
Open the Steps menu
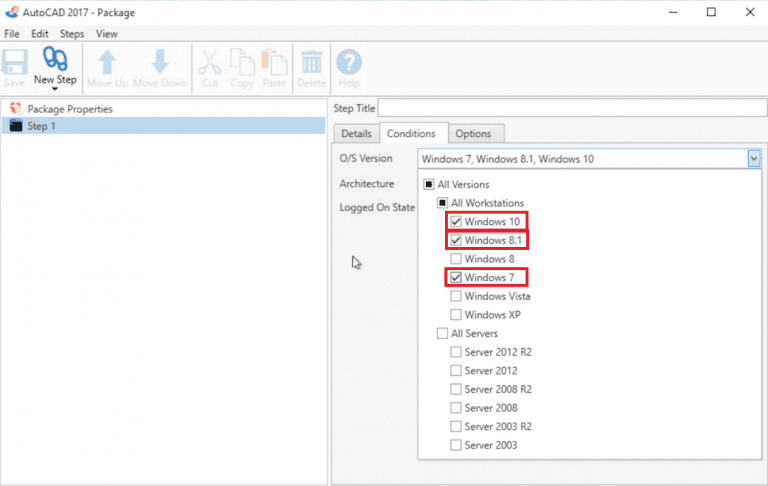click(72, 34)
